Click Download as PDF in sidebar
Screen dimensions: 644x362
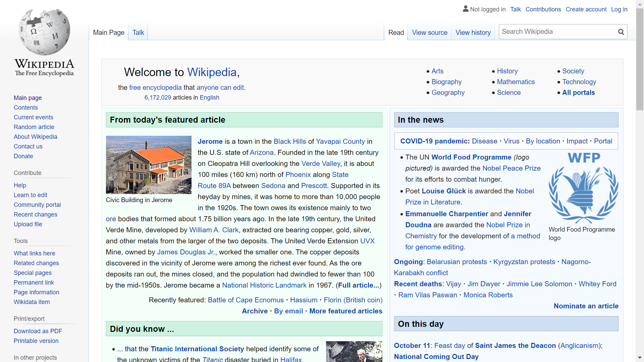click(38, 331)
